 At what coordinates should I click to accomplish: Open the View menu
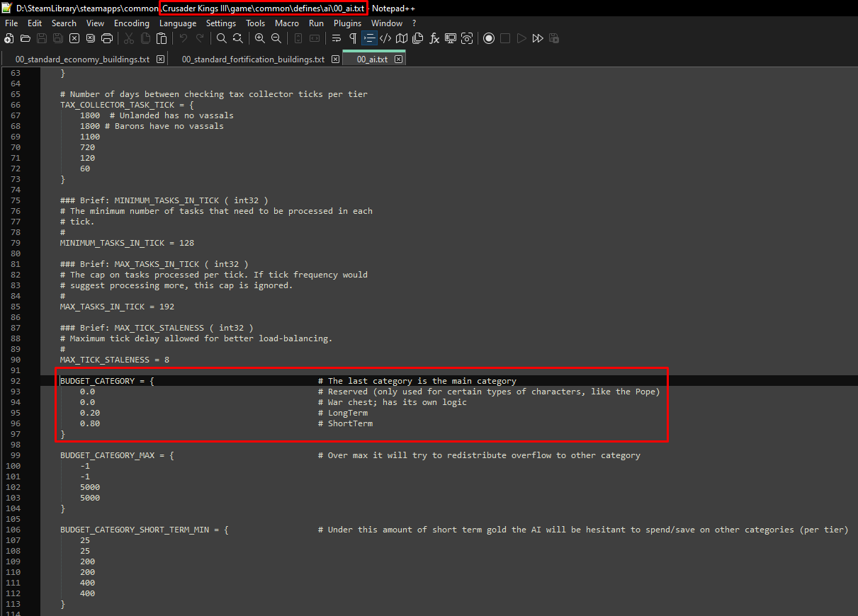click(95, 23)
